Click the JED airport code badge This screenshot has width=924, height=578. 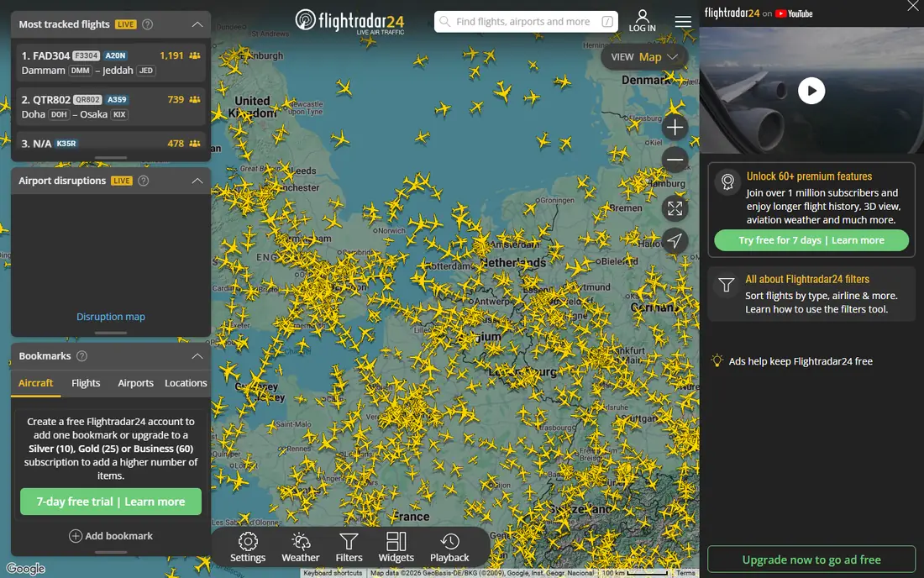145,71
